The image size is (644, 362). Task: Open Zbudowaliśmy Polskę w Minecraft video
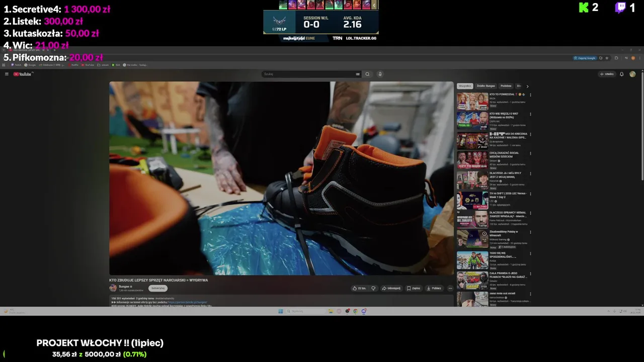[472, 239]
